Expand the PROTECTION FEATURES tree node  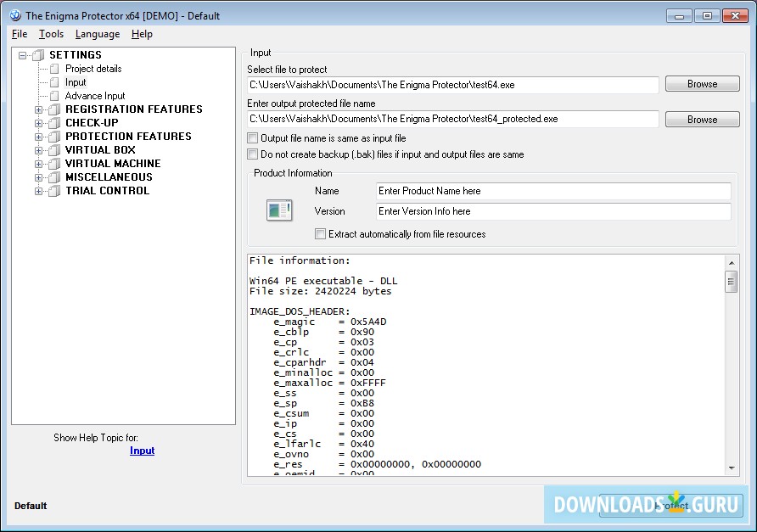(x=38, y=137)
